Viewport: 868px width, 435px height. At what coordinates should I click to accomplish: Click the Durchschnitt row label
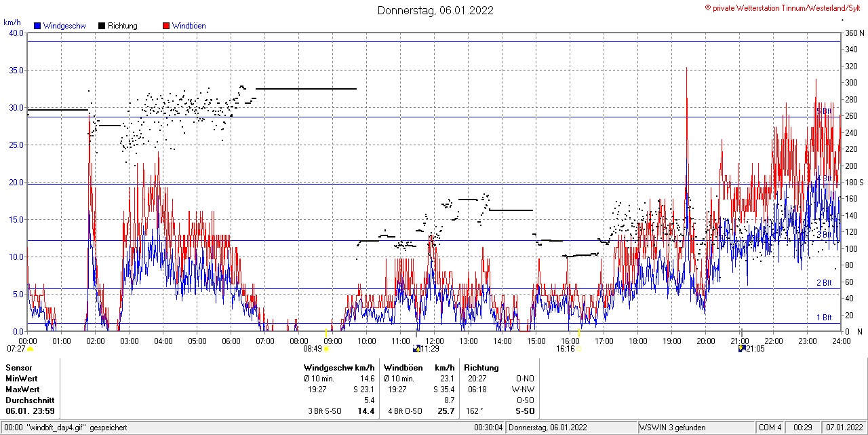[29, 400]
